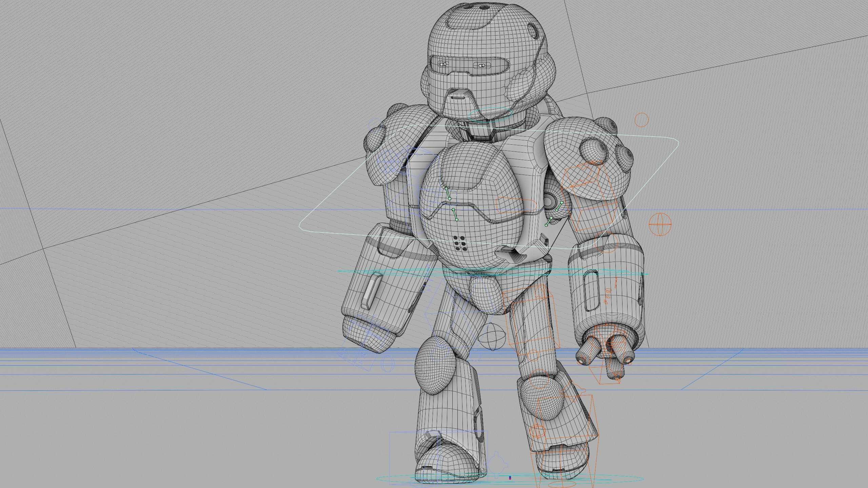The image size is (868, 488).
Task: Select the small magenta marker at the ground base
Action: pos(510,478)
